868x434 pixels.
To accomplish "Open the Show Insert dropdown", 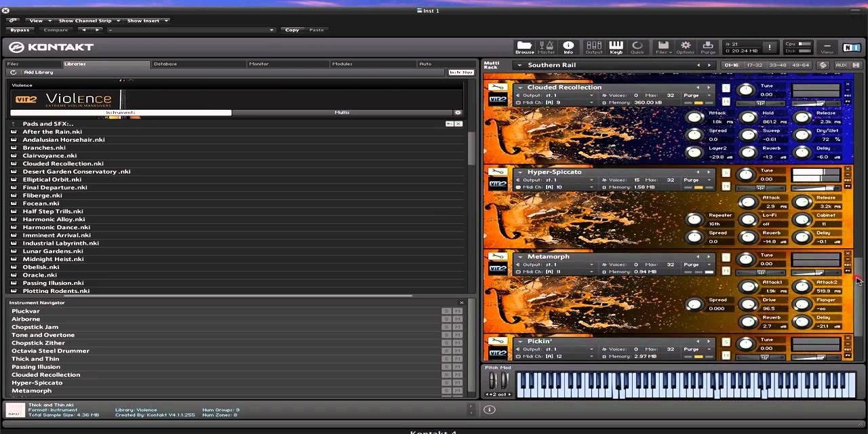I will click(x=146, y=20).
